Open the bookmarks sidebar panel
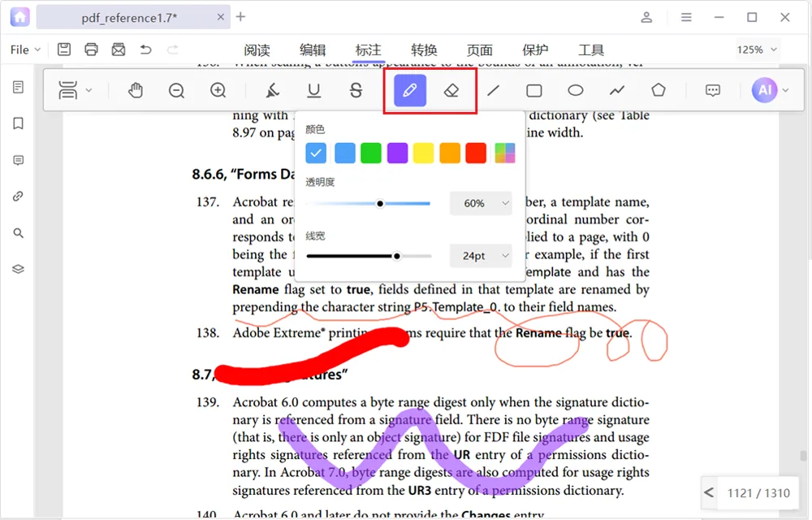Image resolution: width=812 pixels, height=520 pixels. click(x=18, y=123)
